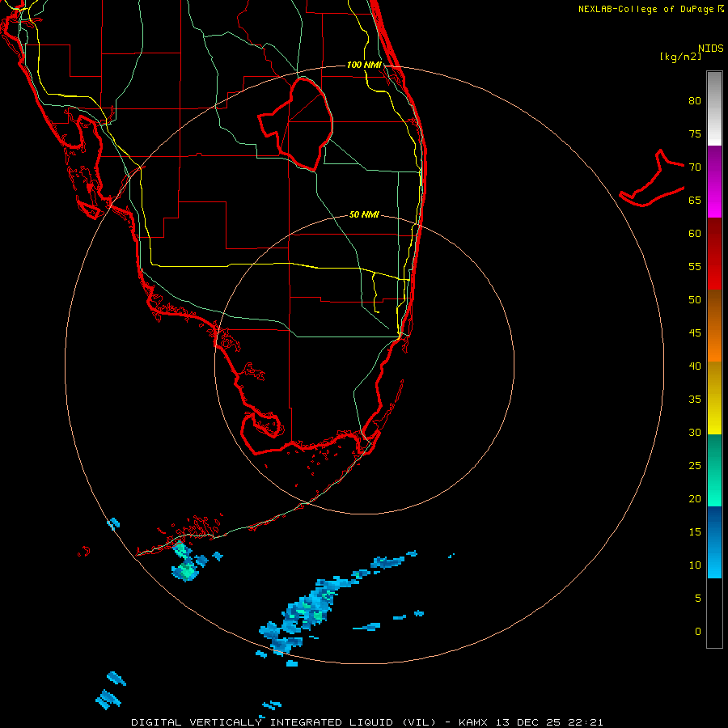Click the 80 value on the VIL scale
Screen dimensions: 728x728
pos(695,101)
